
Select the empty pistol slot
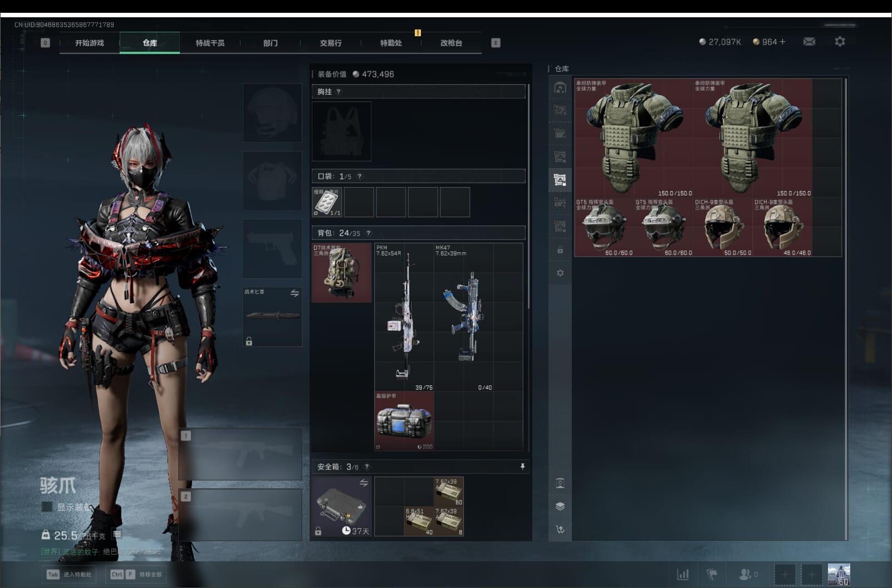pos(272,248)
